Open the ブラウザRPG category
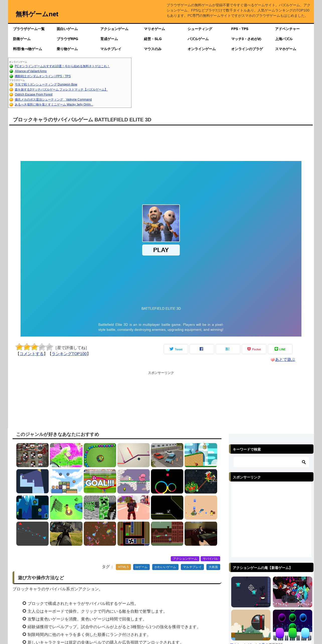This screenshot has width=322, height=644. 67,39
